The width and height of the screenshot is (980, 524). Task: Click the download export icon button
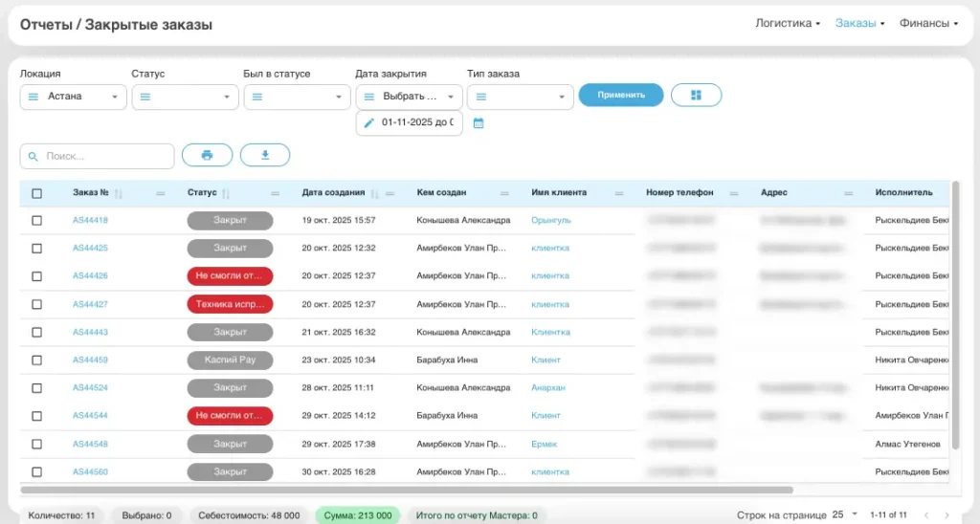click(x=265, y=155)
